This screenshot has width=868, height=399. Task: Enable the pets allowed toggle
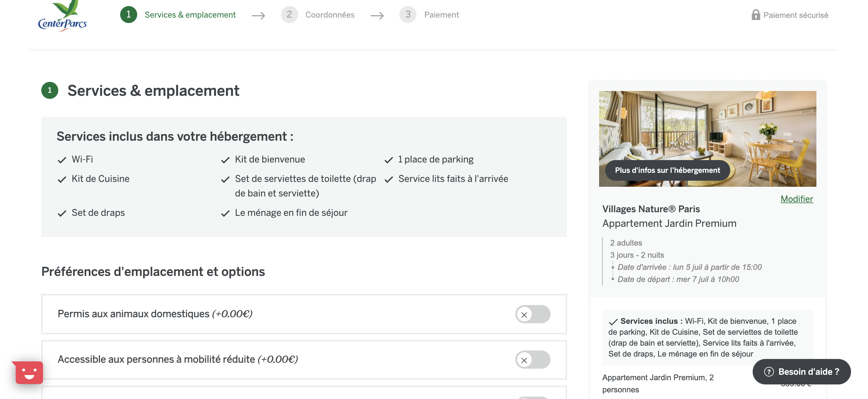532,314
